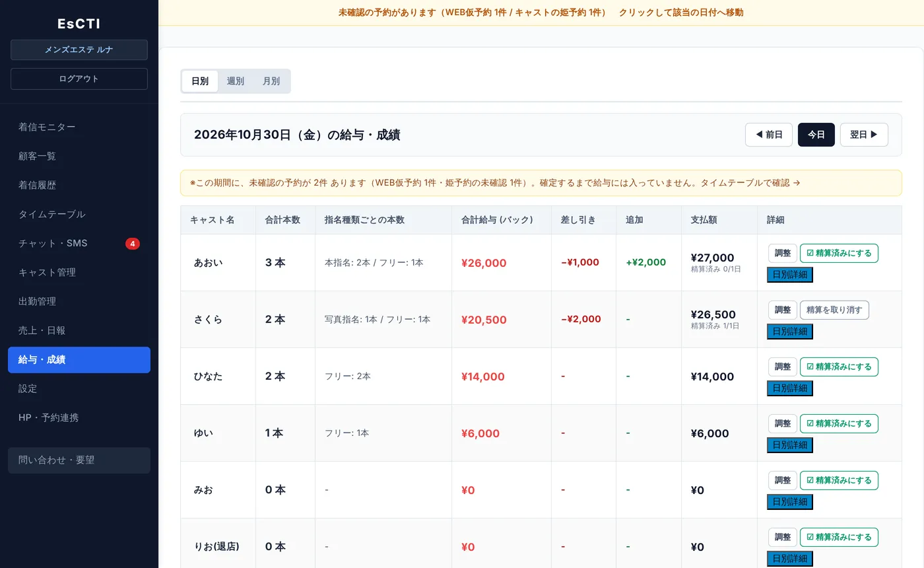Image resolution: width=924 pixels, height=568 pixels.
Task: Open チャット・SMS messages
Action: tap(79, 244)
